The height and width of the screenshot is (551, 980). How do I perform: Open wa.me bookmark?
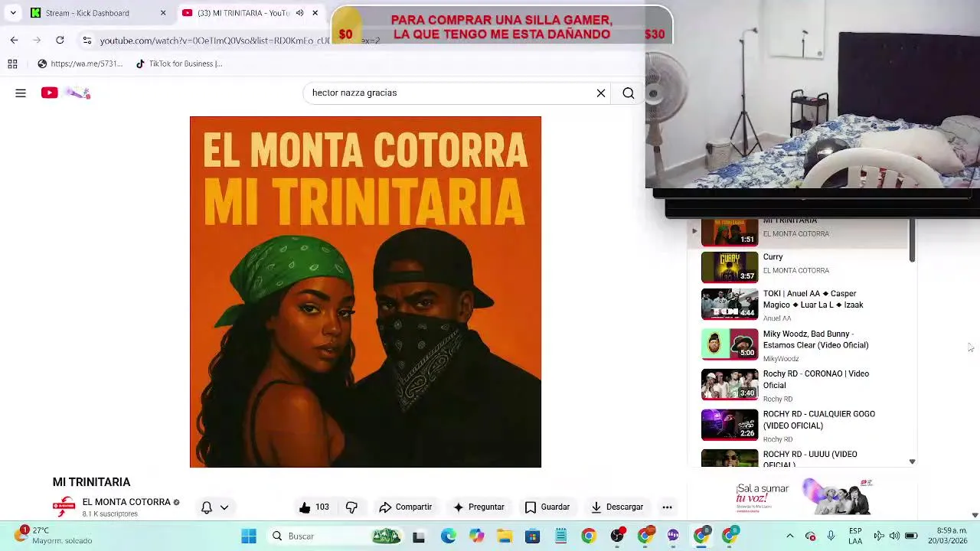[x=80, y=64]
